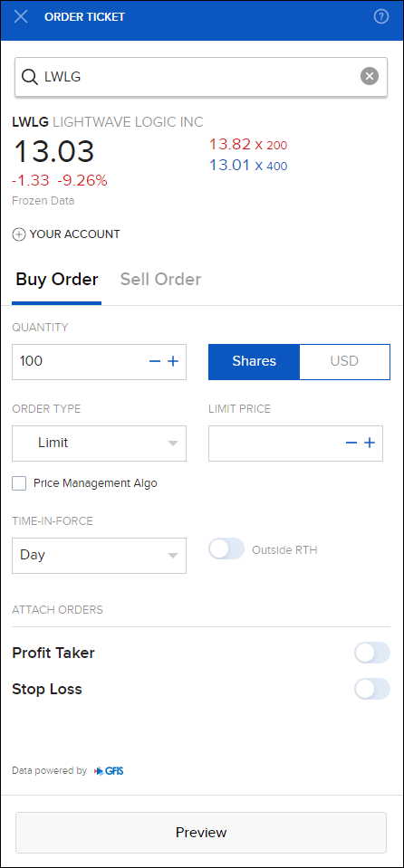
Task: Open the Time-in-Force Day dropdown
Action: tap(100, 555)
